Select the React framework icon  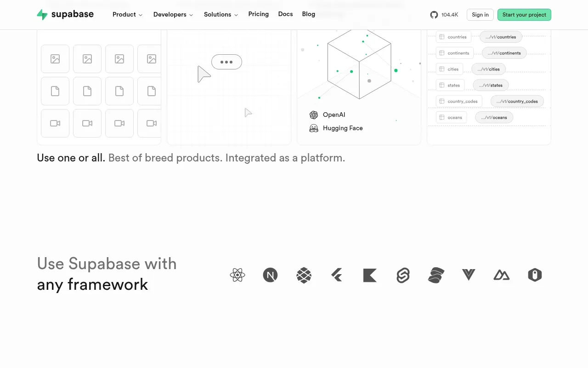tap(237, 275)
